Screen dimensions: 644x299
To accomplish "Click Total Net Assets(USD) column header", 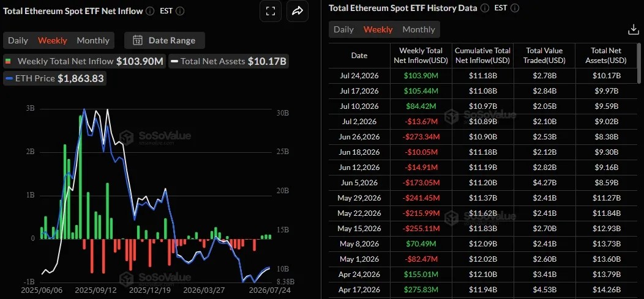I will coord(606,56).
